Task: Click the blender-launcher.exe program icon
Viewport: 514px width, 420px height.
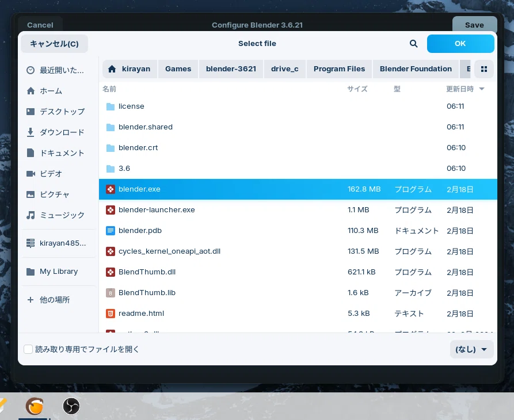Action: click(111, 210)
